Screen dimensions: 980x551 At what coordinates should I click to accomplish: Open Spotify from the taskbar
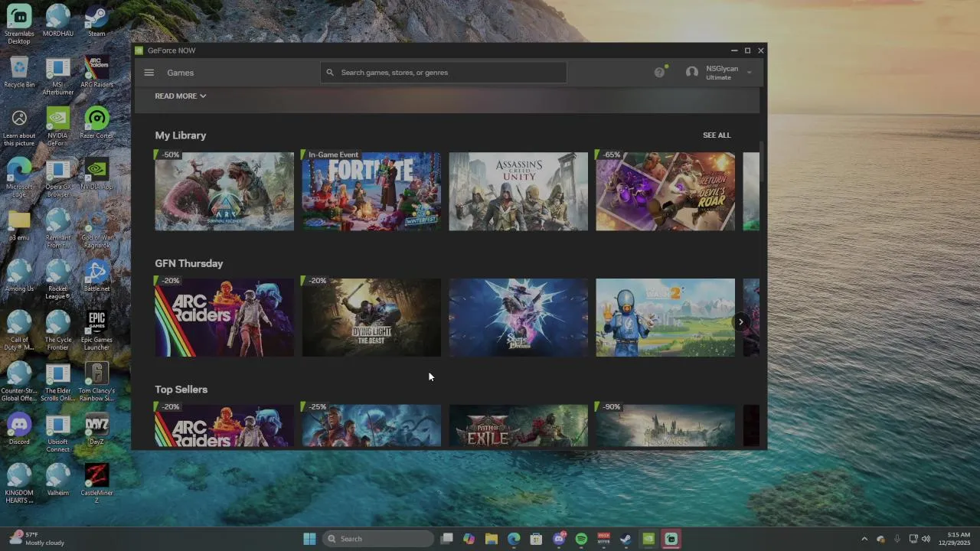pos(581,539)
